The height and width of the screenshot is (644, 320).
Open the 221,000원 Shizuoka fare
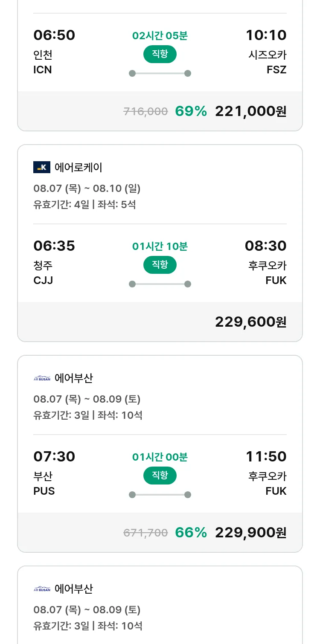point(251,111)
